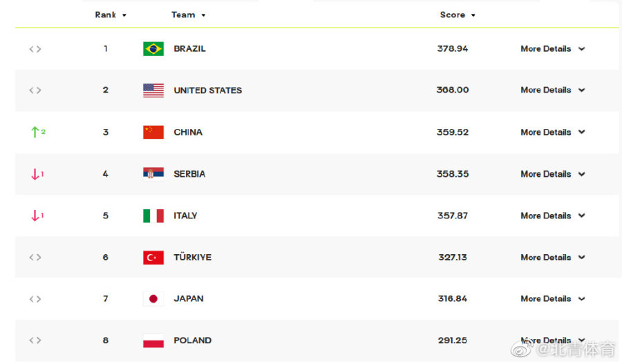This screenshot has width=622, height=364.
Task: Click the Italy flag icon
Action: click(153, 215)
